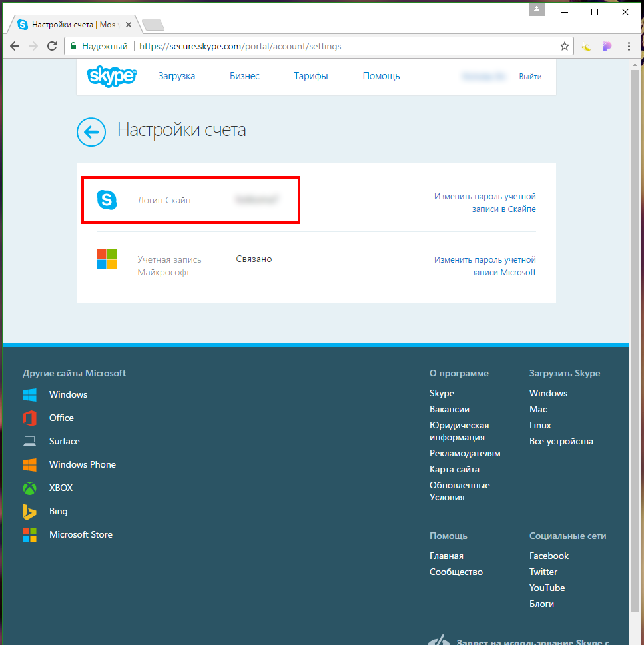Click the Microsoft Store icon in footer
This screenshot has width=644, height=645.
(29, 535)
